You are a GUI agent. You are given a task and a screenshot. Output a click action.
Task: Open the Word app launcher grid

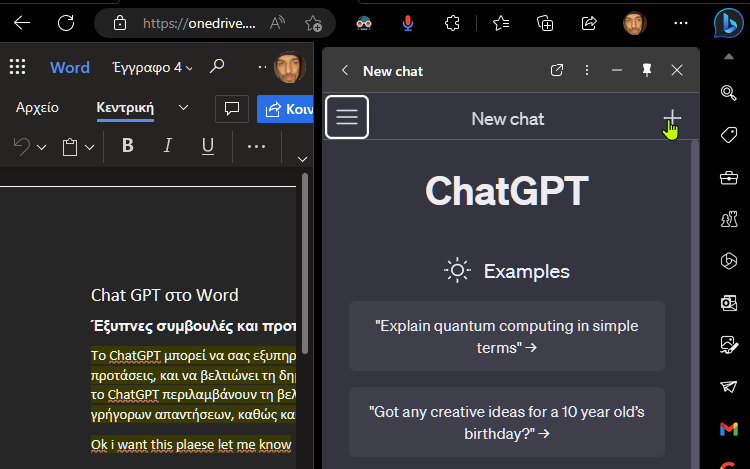18,66
